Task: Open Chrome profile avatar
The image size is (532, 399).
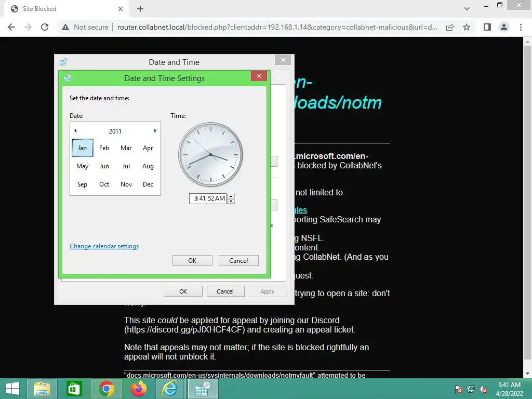Action: 504,27
